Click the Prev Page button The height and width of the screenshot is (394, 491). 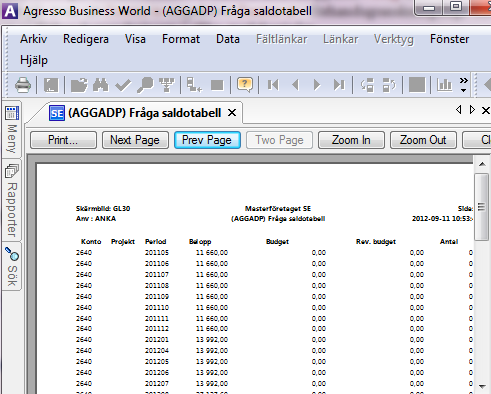(x=207, y=140)
